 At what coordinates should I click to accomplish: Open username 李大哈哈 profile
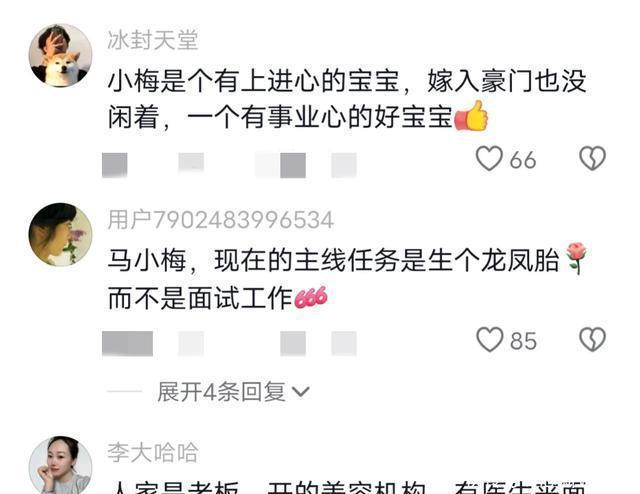(x=153, y=452)
